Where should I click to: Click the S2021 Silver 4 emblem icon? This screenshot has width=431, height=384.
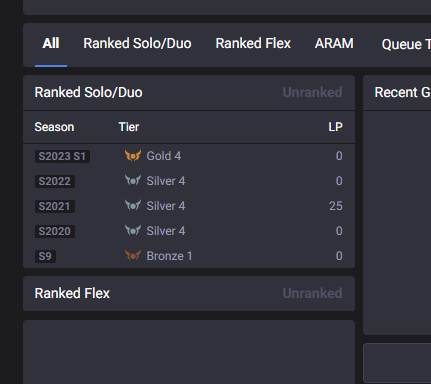click(133, 206)
